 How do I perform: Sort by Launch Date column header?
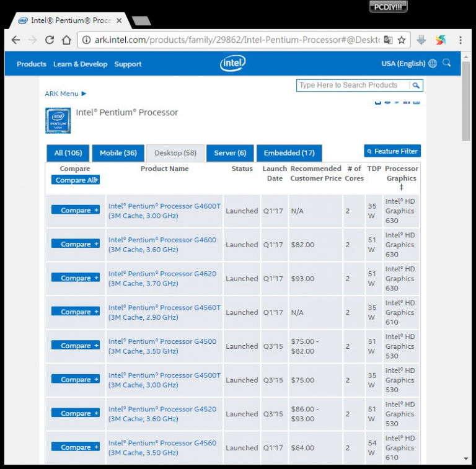point(275,173)
